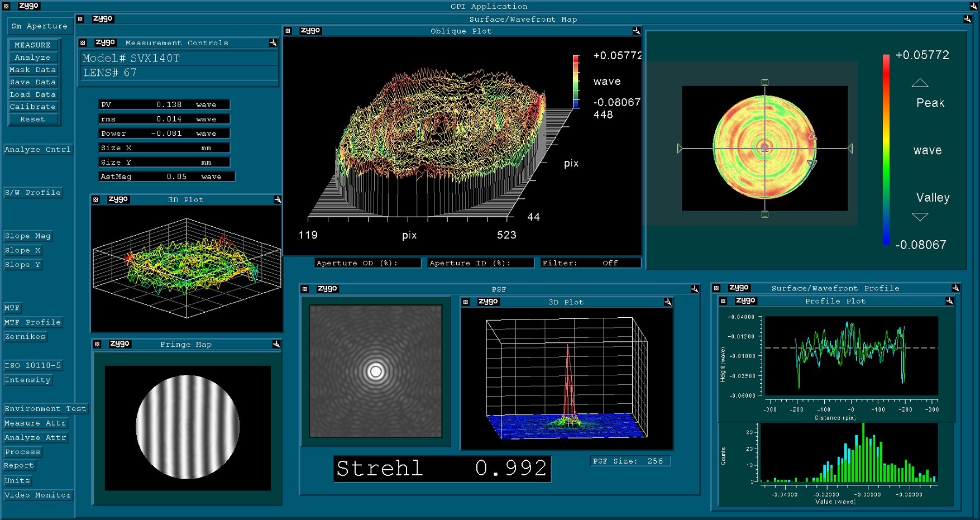
Task: Open window menu icon of PSF 3D Plot
Action: (x=466, y=302)
